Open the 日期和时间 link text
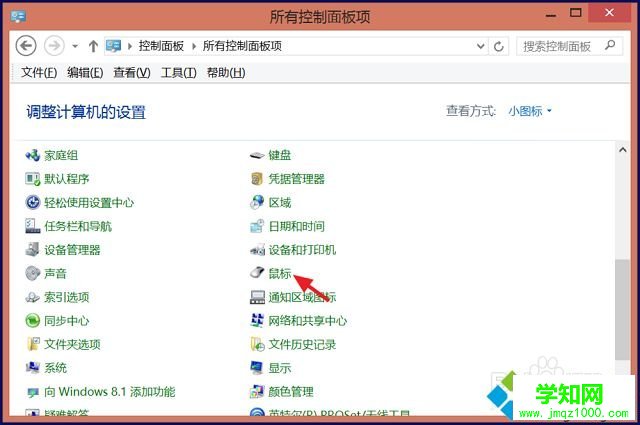The image size is (640, 425). [296, 226]
